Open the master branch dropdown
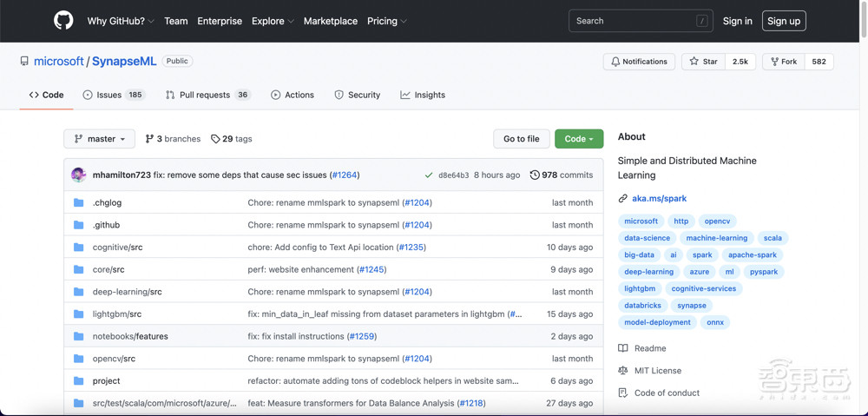 (x=100, y=139)
